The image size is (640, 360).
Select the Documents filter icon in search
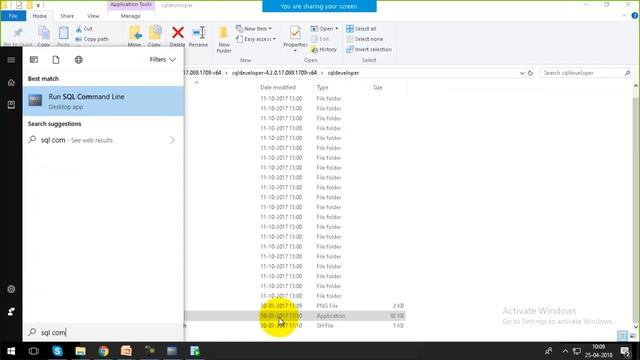pos(56,60)
